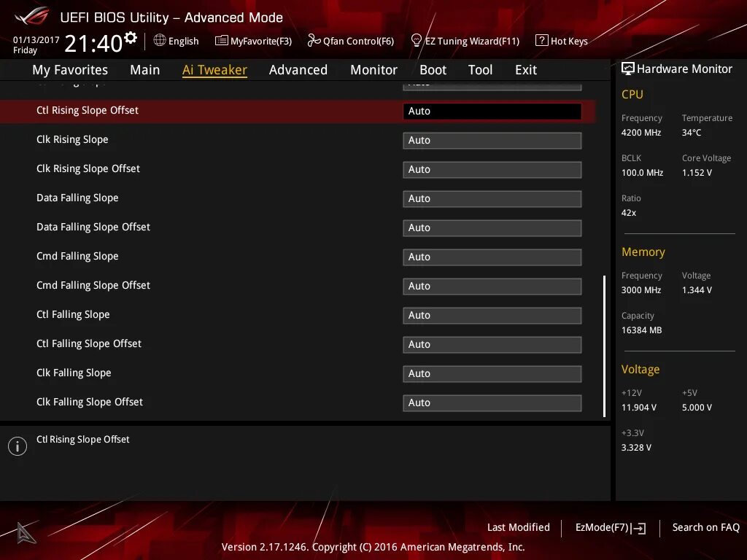Click the Core Voltage 1.152 V value
Screen dimensions: 747x560
697,173
